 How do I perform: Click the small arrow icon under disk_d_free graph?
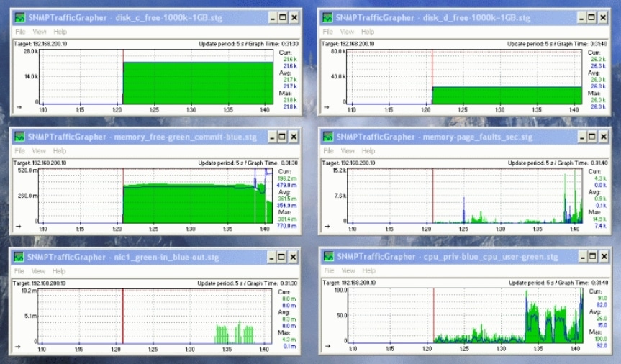tap(327, 107)
